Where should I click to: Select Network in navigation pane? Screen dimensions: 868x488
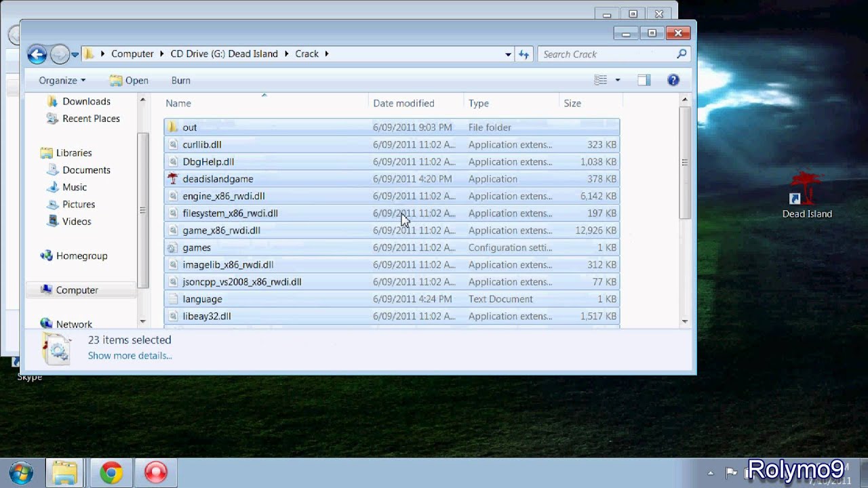click(x=74, y=324)
